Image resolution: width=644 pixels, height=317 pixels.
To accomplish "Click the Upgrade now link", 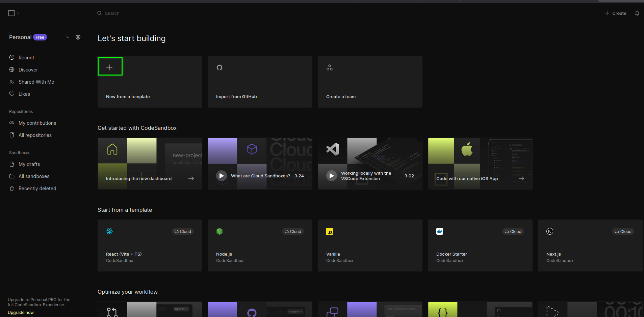I will click(x=21, y=313).
